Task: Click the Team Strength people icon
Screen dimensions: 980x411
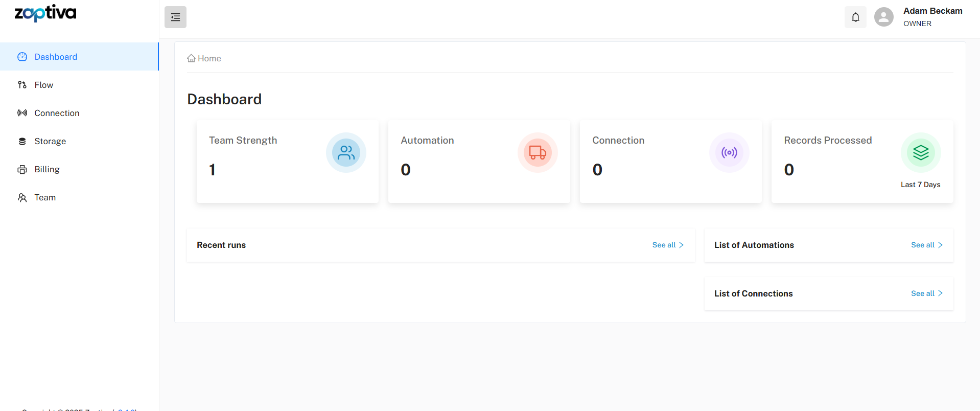Action: 346,153
